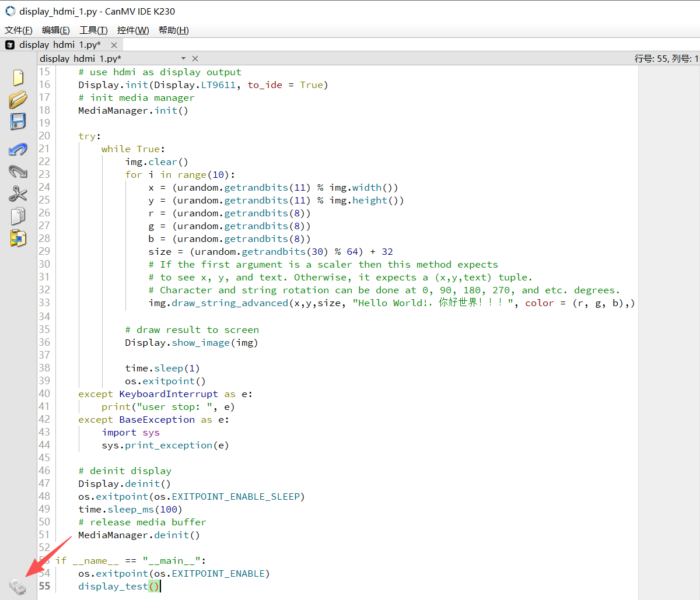Screen dimensions: 700x600
Task: Open the 工具(T) menu
Action: tap(93, 30)
